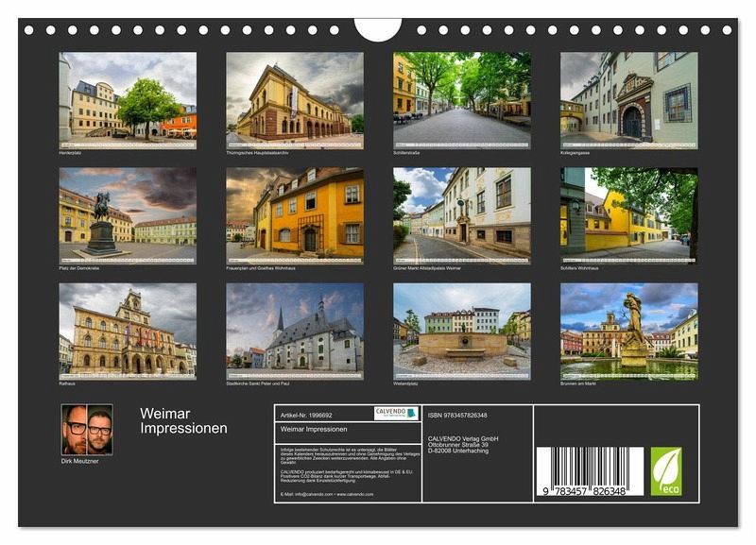Click the caption "Thüringisches Hauptstaatsarchiv"
Viewport: 756px width, 545px height.
click(x=257, y=153)
